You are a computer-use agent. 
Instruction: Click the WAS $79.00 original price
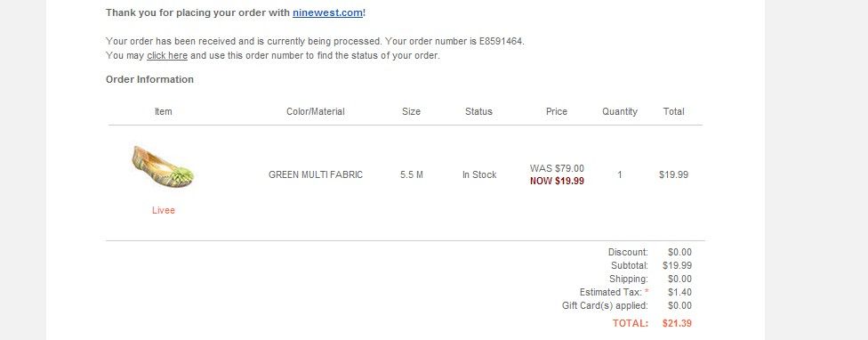point(557,168)
